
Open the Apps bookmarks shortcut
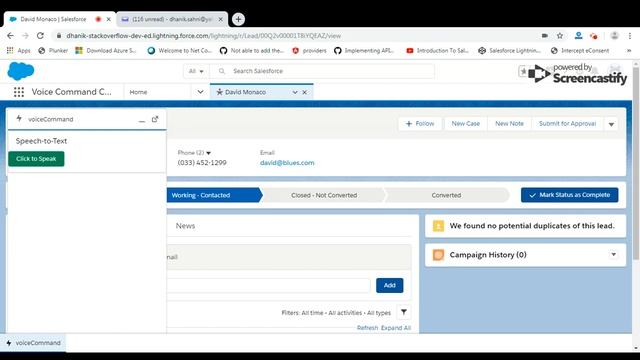click(x=18, y=51)
